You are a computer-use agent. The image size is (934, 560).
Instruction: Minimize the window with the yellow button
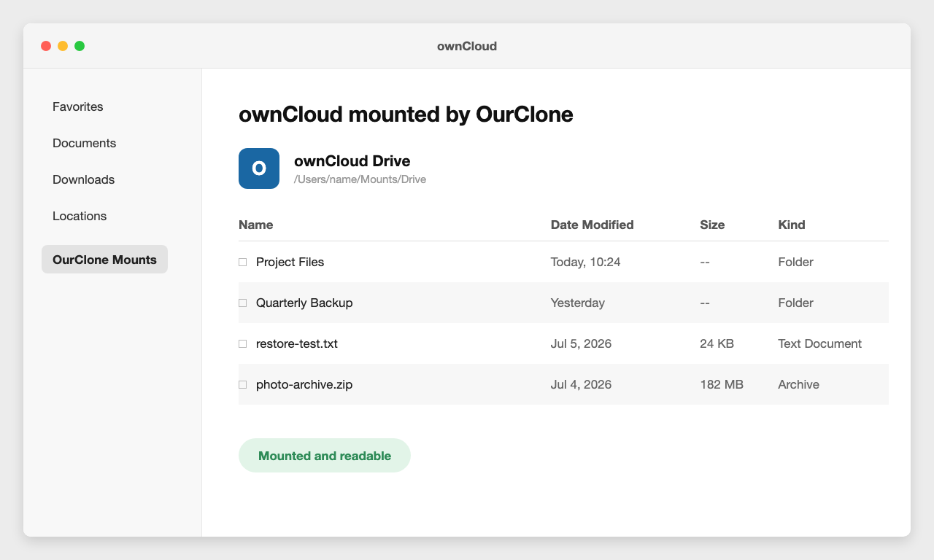(x=63, y=46)
